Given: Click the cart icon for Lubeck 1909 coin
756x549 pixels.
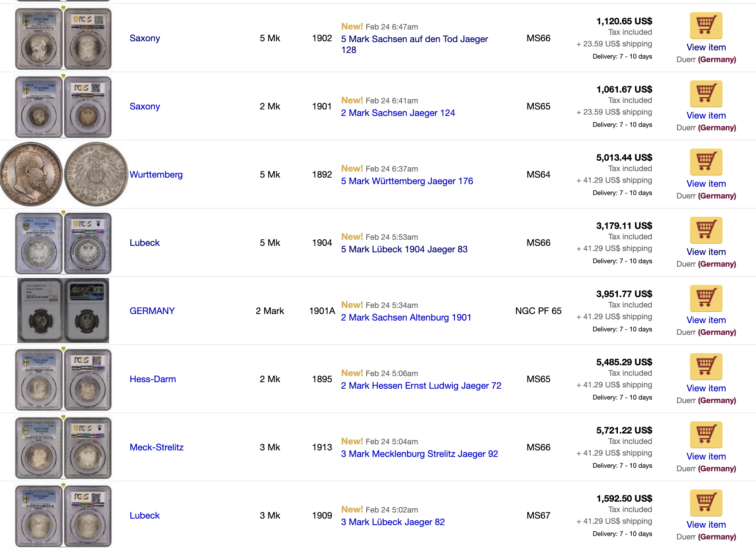Looking at the screenshot, I should click(x=706, y=503).
